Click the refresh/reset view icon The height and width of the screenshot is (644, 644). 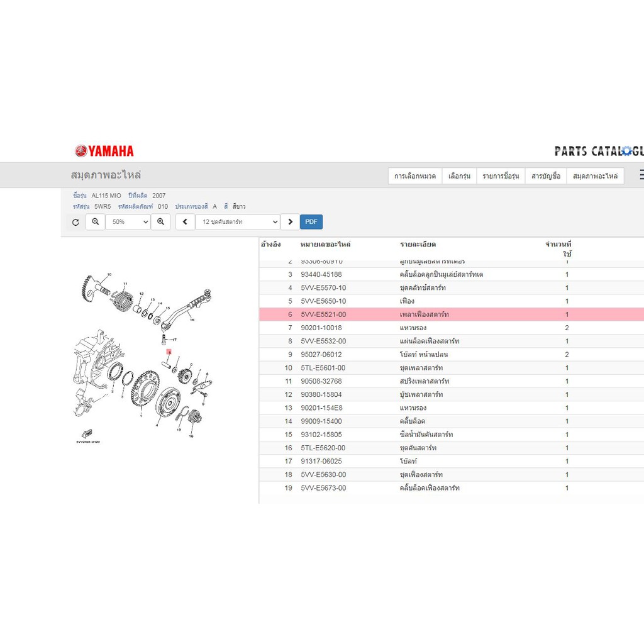coord(75,222)
